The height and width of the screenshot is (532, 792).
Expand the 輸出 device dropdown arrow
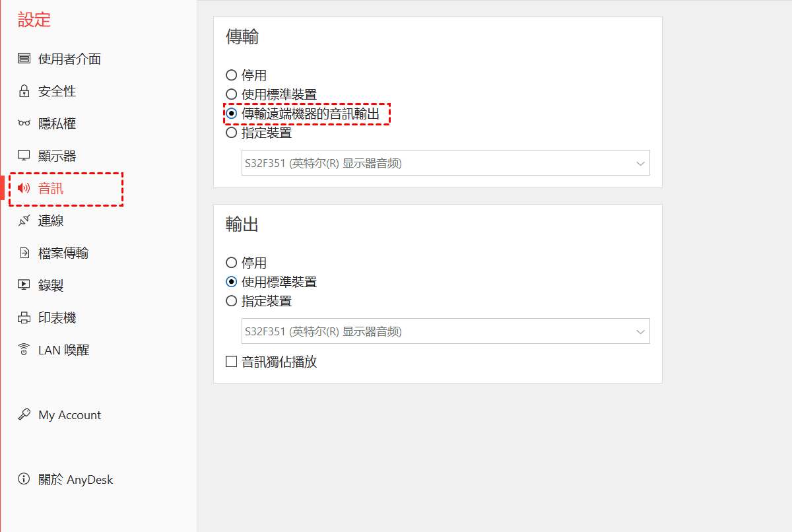[x=640, y=331]
